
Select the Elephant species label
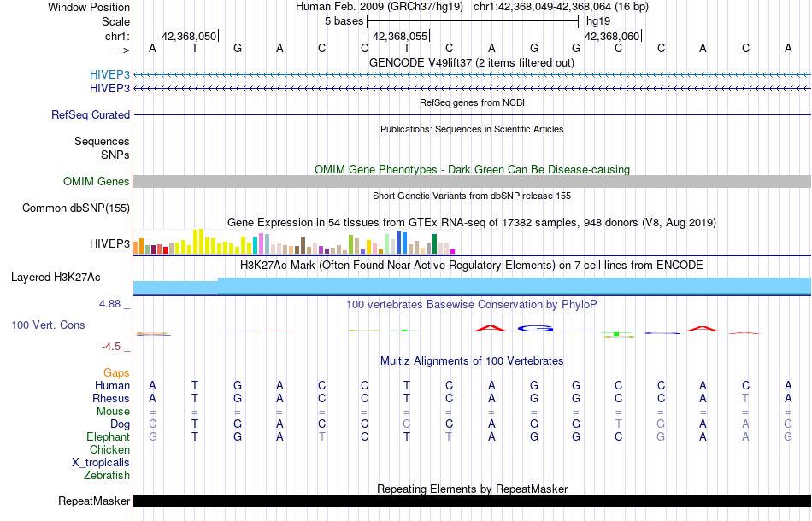pos(109,436)
